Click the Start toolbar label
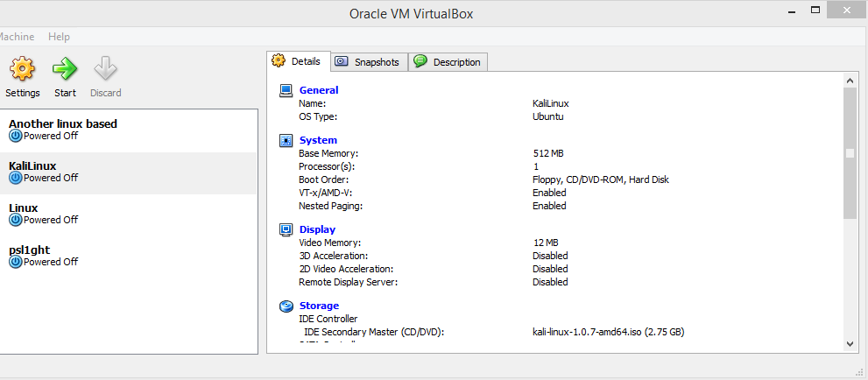The width and height of the screenshot is (868, 380). 66,93
